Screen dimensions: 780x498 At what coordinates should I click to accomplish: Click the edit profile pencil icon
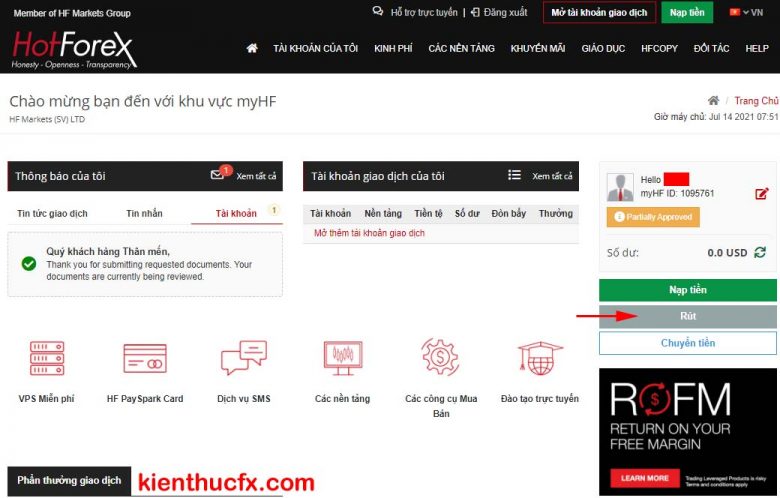pos(762,194)
